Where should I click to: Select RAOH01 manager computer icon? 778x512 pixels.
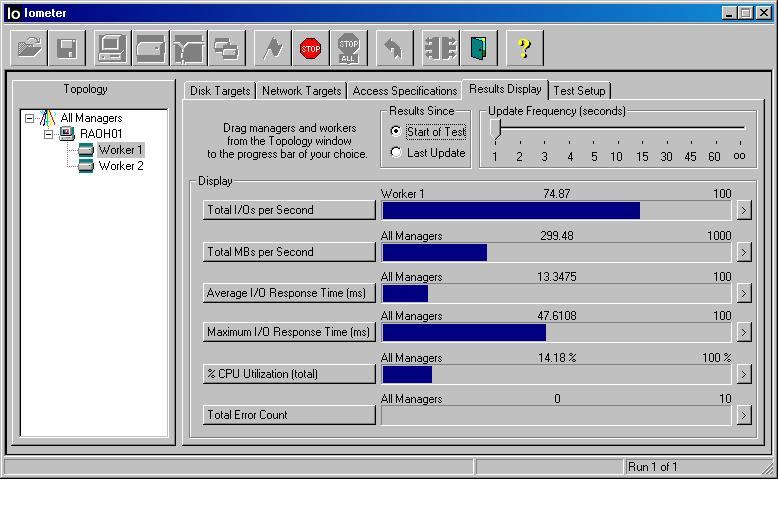(x=66, y=133)
